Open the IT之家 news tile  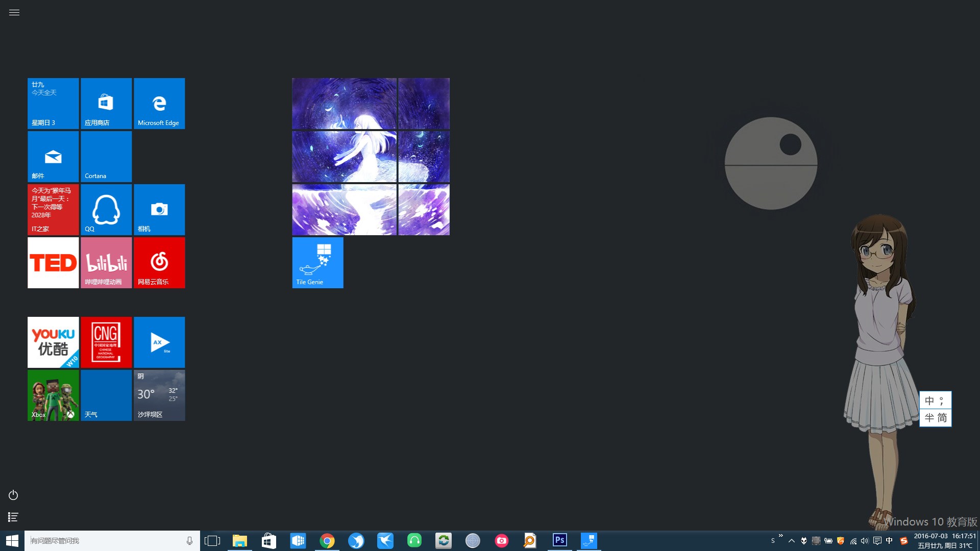(x=53, y=210)
